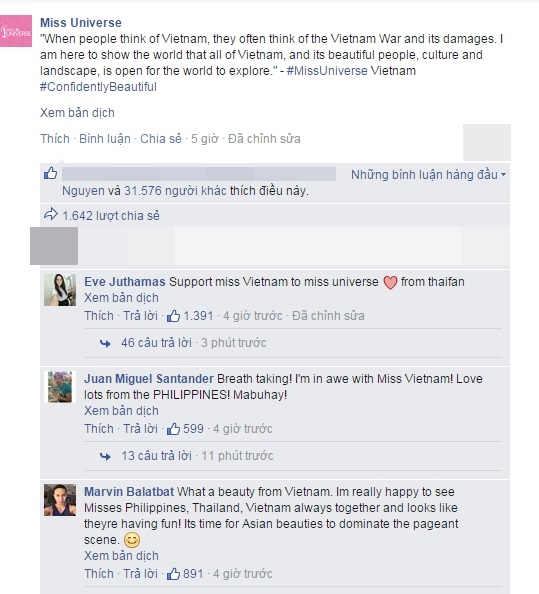Click Thích under the main post
This screenshot has height=594, width=539.
55,139
